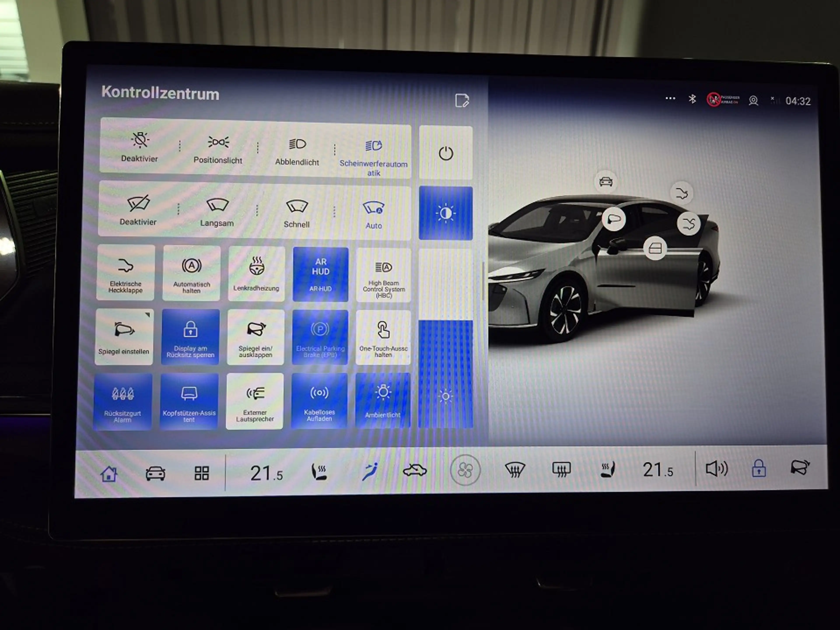The image size is (840, 630).
Task: Set wipers to Schnell
Action: point(297,214)
